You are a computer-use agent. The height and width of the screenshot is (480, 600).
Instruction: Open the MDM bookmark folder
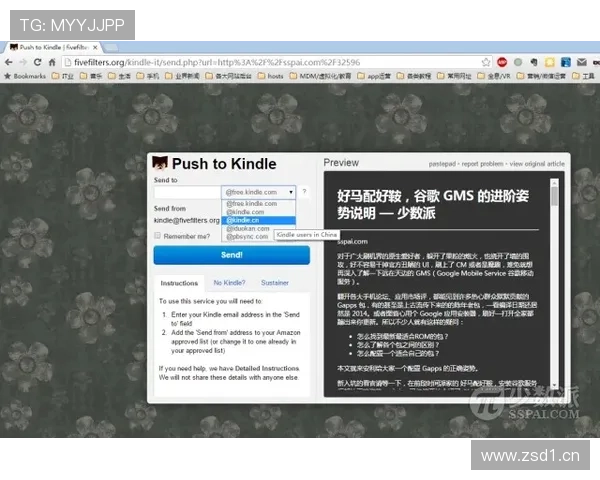pos(320,76)
